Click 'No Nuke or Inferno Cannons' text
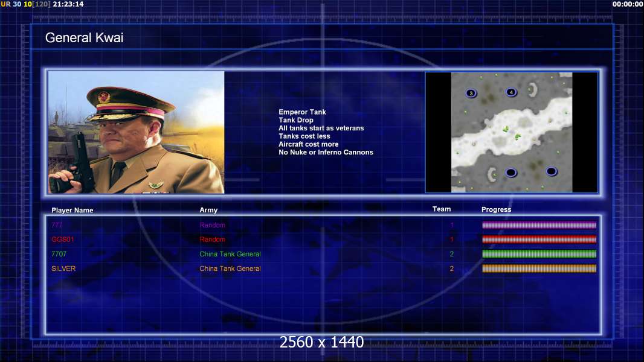 [x=326, y=152]
